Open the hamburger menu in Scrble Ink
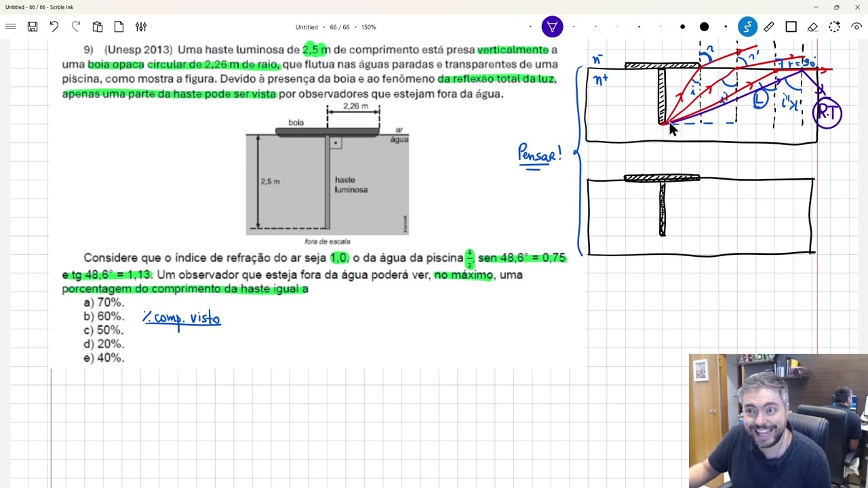 coord(11,27)
